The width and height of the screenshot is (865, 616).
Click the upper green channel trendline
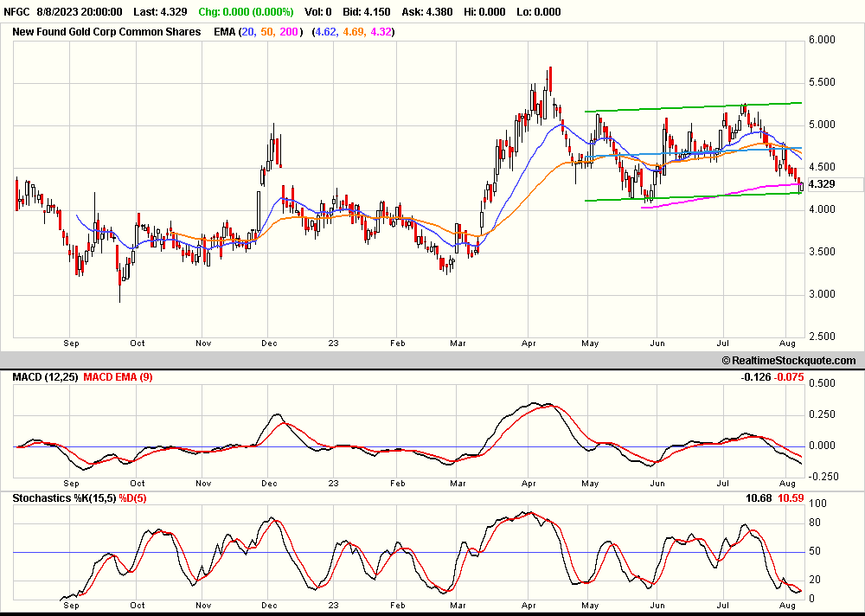click(693, 107)
